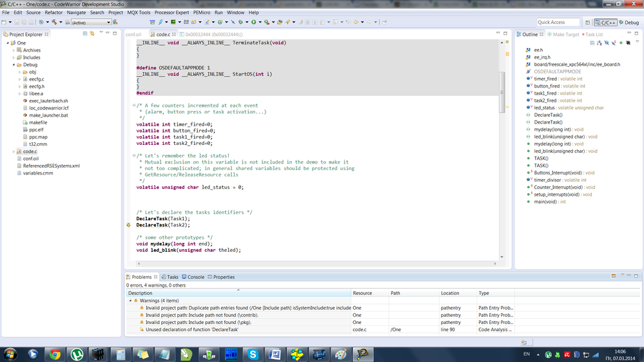Click the External Tools run icon
This screenshot has width=644, height=362.
[x=267, y=22]
